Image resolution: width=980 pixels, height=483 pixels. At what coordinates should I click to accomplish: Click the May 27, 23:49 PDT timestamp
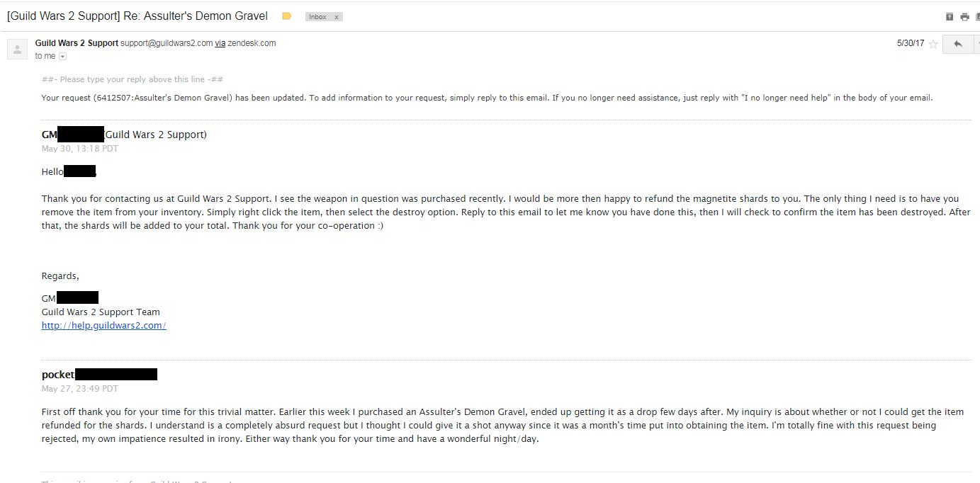tap(80, 389)
